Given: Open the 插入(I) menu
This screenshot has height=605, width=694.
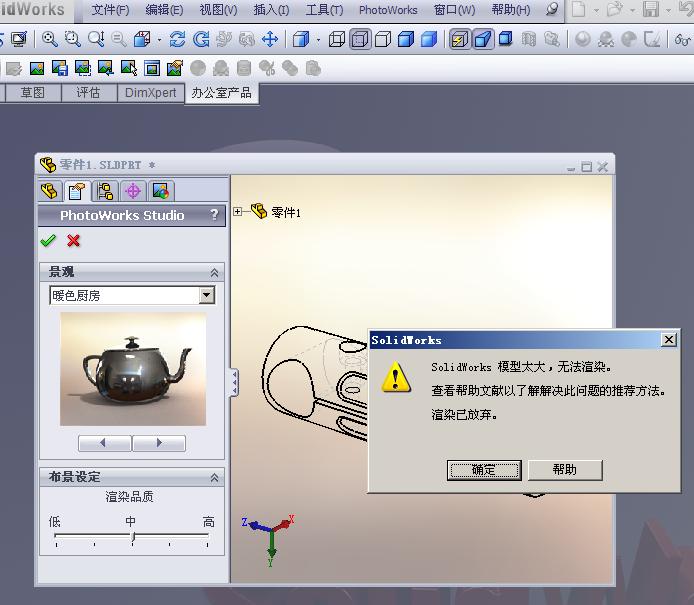Looking at the screenshot, I should point(271,10).
